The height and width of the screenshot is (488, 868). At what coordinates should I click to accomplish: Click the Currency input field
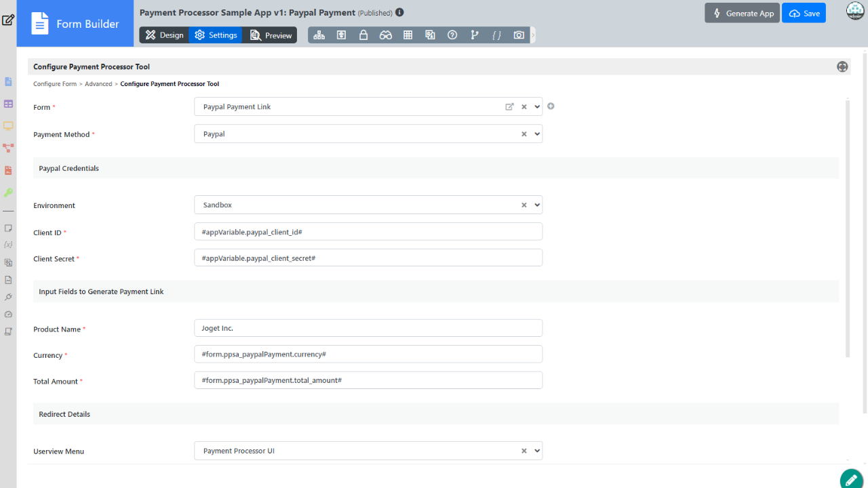(x=368, y=354)
